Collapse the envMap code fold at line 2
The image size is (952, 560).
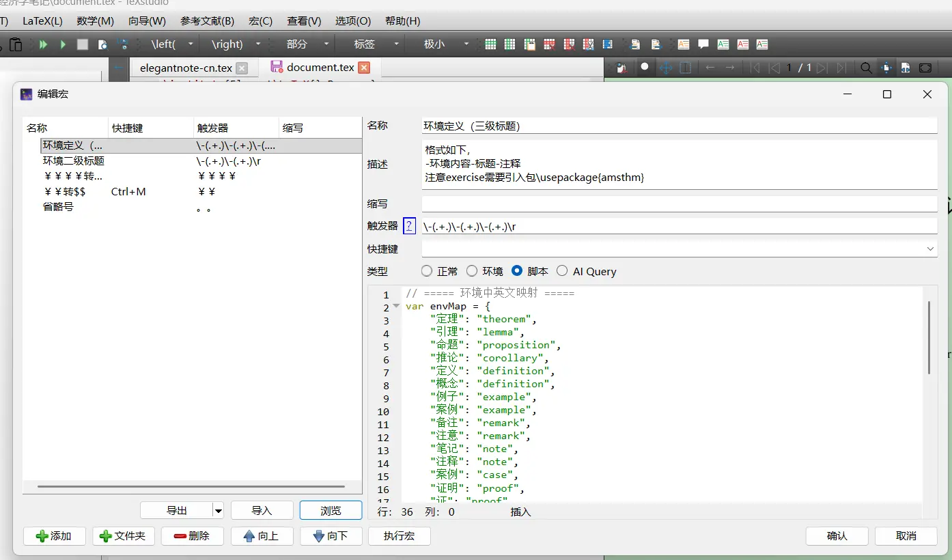(396, 306)
